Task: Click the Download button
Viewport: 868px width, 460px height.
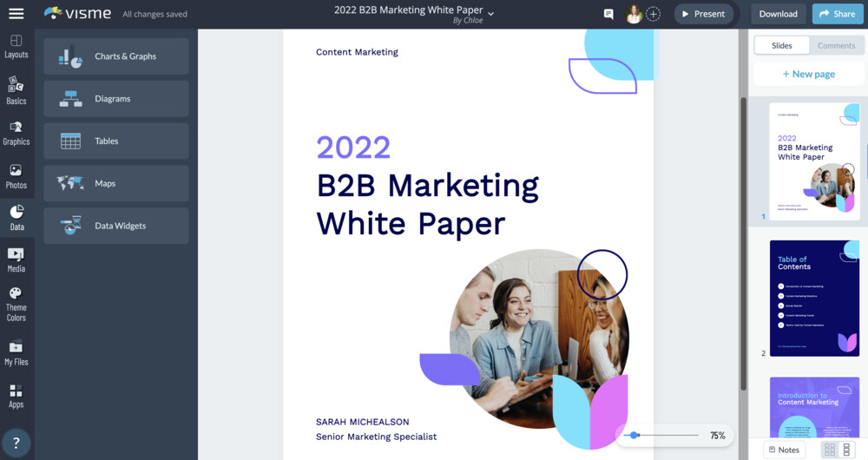Action: tap(778, 14)
